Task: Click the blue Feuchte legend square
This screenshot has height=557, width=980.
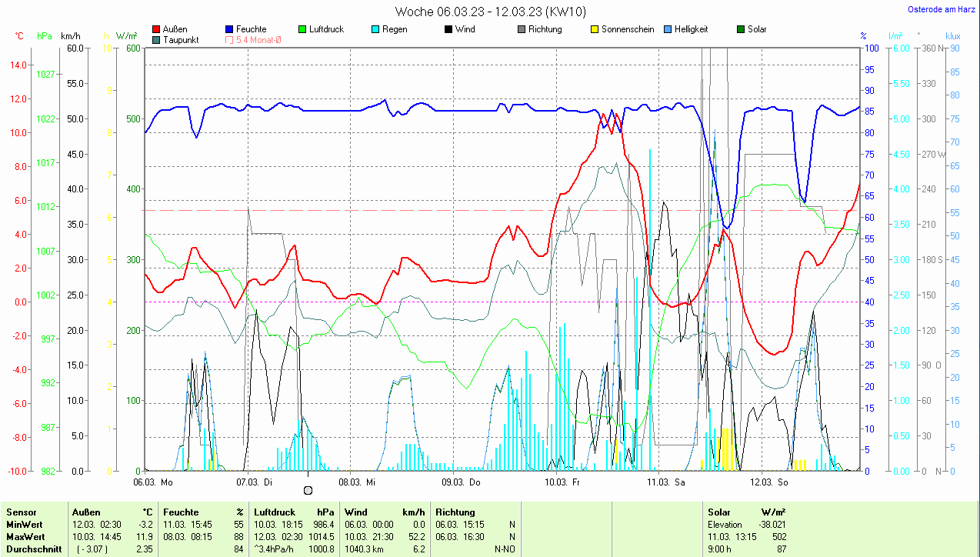Action: [x=230, y=29]
